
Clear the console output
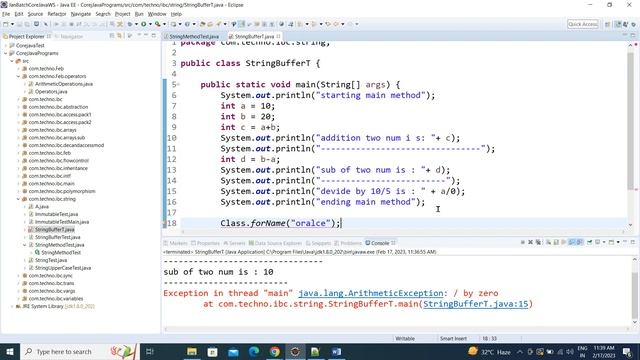548,242
